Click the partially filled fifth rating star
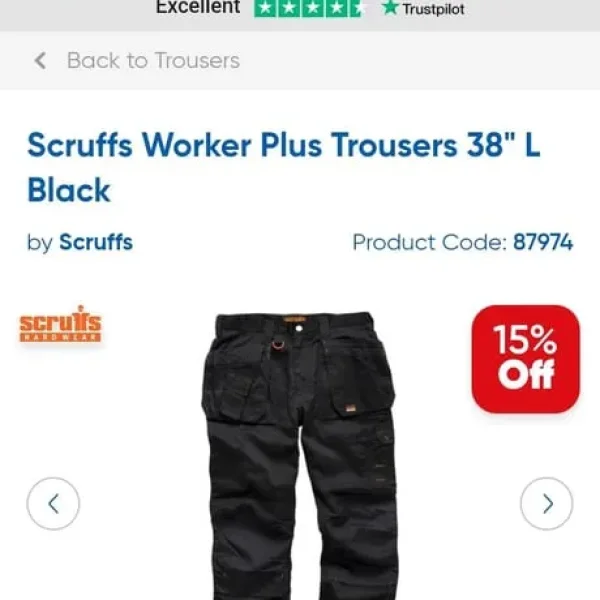Image resolution: width=600 pixels, height=600 pixels. pos(358,8)
